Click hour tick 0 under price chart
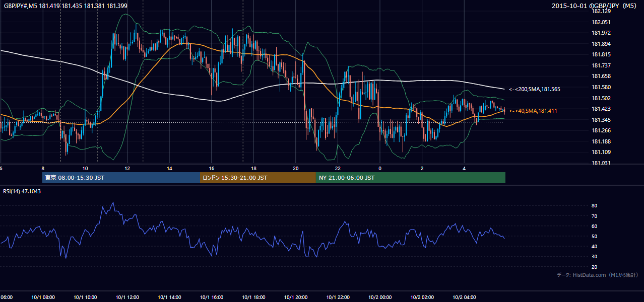Image resolution: width=644 pixels, height=302 pixels. point(380,168)
